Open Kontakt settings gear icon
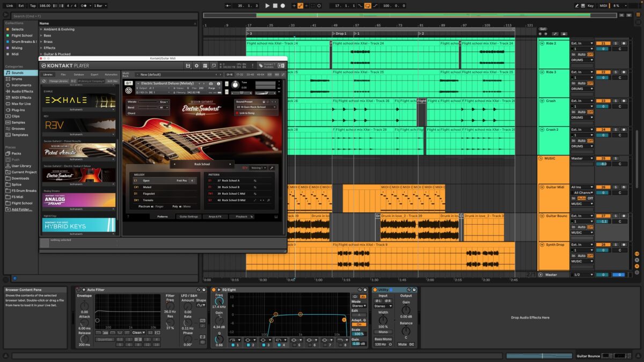The width and height of the screenshot is (644, 362). coord(197,65)
